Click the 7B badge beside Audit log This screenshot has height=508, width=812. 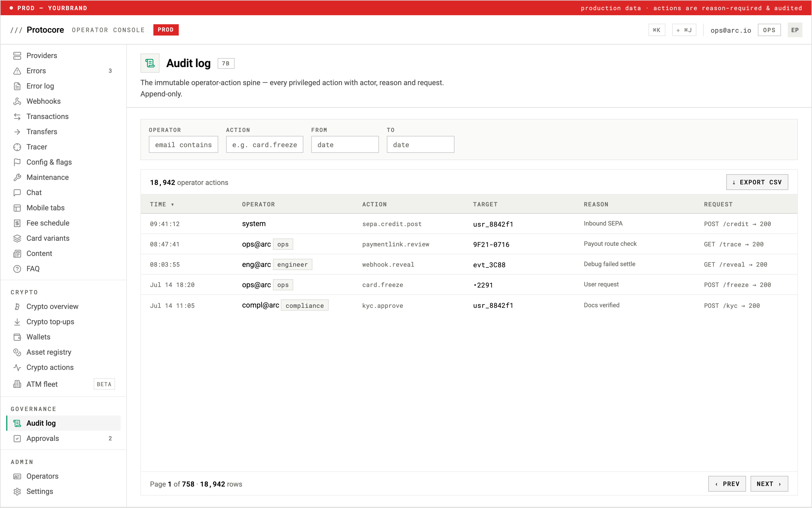[x=226, y=63]
